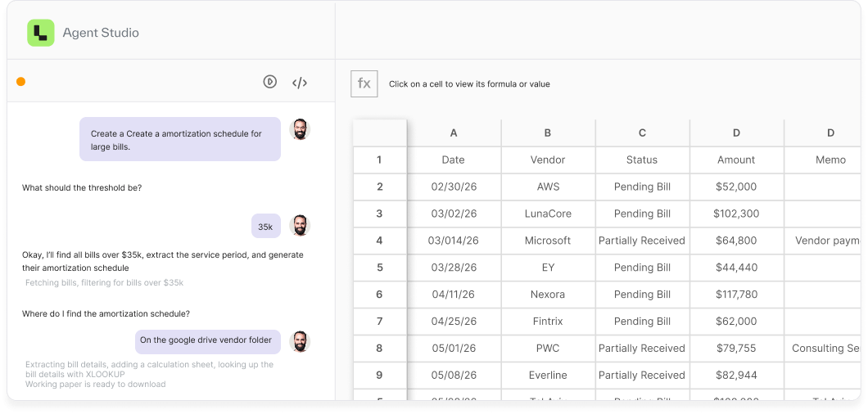Click the AWS vendor cell
This screenshot has height=414, width=868.
click(548, 187)
